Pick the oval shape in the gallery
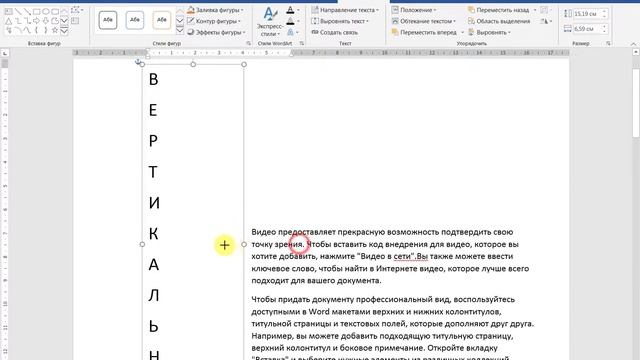640x360 pixels. point(46,11)
